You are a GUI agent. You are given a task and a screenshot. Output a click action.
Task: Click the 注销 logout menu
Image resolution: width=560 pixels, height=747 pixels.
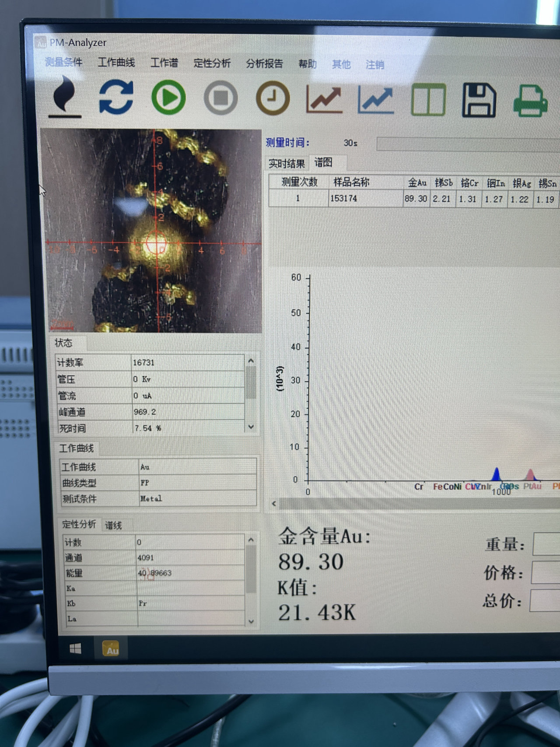point(375,65)
